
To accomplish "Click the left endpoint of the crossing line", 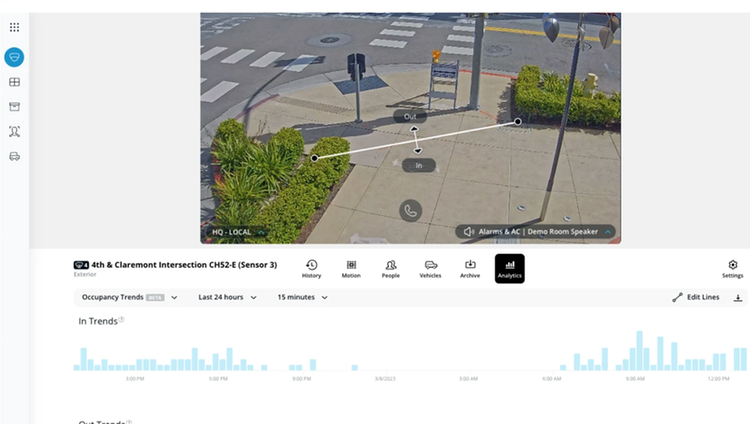I will click(314, 158).
